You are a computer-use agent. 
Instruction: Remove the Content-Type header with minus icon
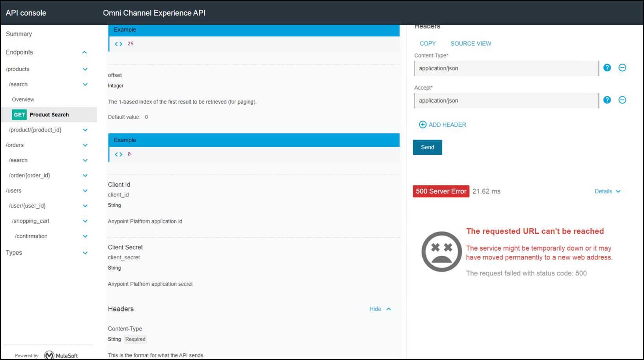point(622,68)
